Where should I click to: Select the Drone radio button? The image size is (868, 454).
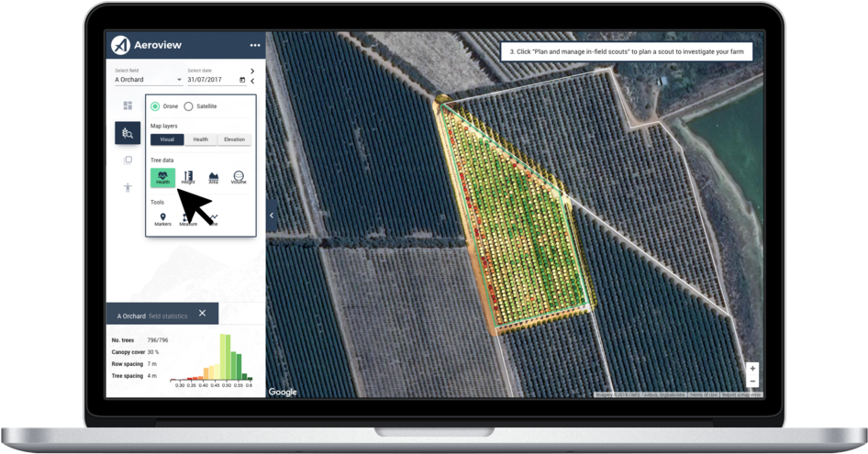(155, 106)
